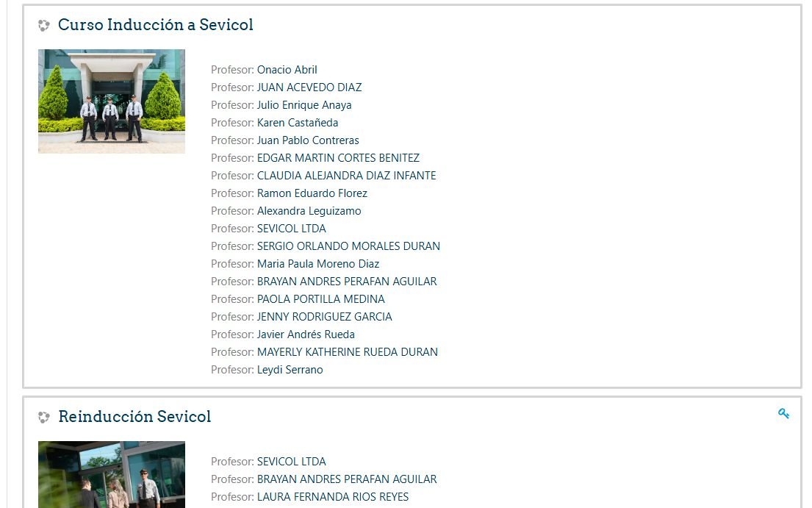Open profile of professor Leydi Serrano
812x508 pixels.
coord(290,369)
